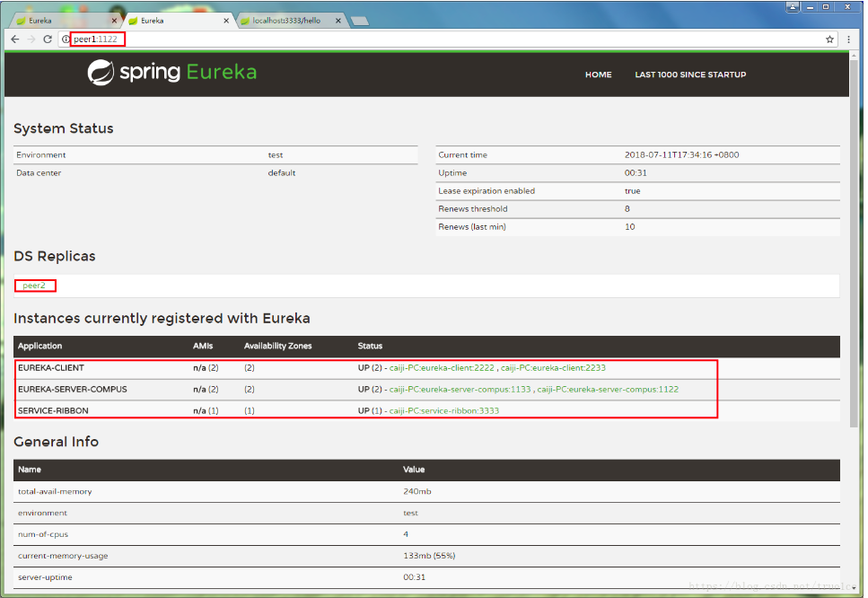Open caiji-PC:eureka-server-compus:1122 instance link
This screenshot has width=868, height=598.
608,390
